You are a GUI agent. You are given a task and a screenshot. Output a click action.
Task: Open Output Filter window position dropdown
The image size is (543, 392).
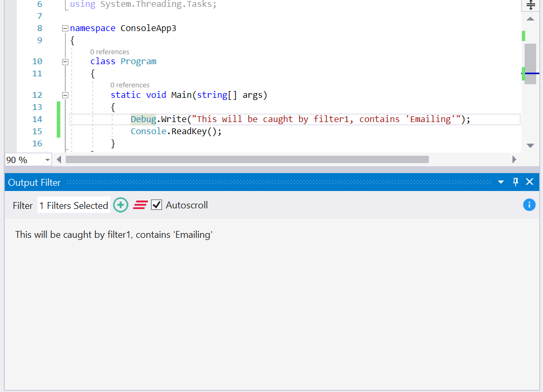point(501,182)
